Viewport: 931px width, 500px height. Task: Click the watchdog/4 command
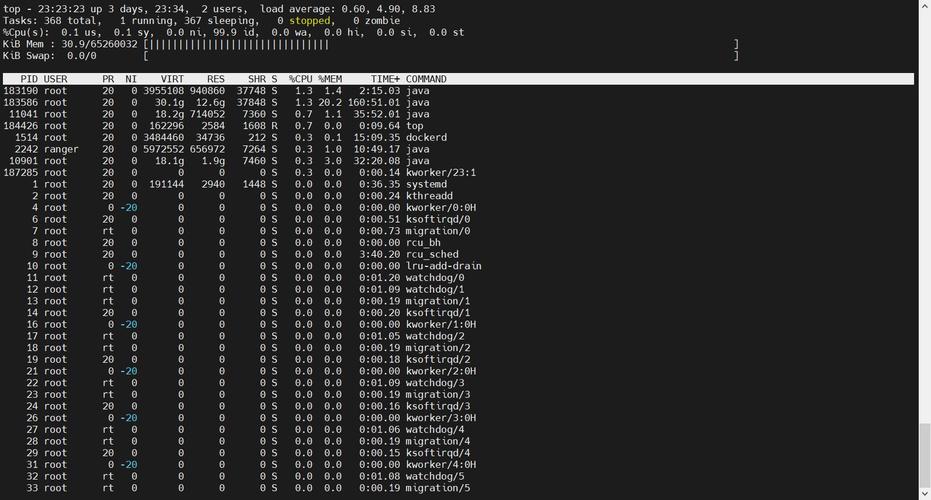click(435, 429)
